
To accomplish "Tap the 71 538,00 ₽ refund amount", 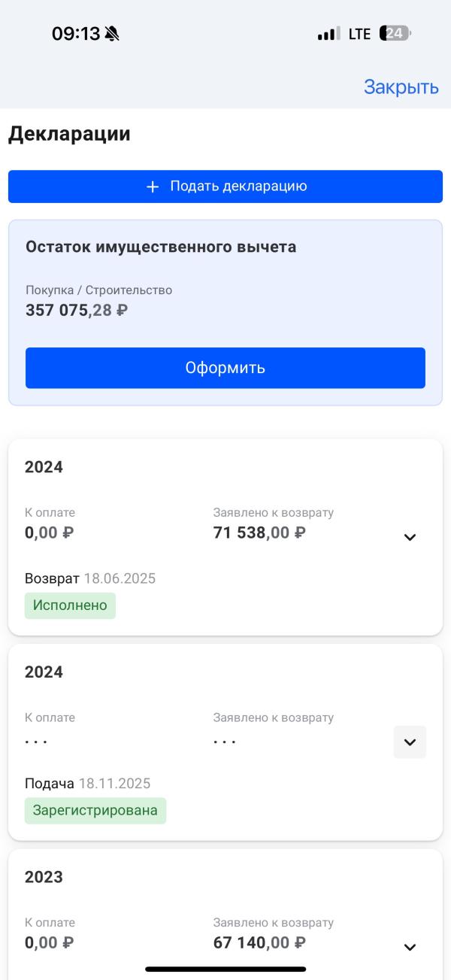I will tap(259, 533).
